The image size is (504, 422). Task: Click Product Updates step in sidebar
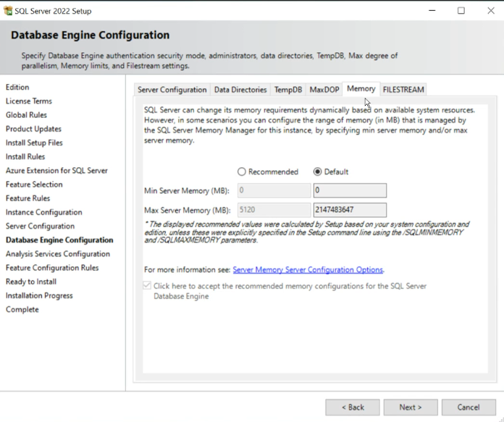(x=33, y=129)
